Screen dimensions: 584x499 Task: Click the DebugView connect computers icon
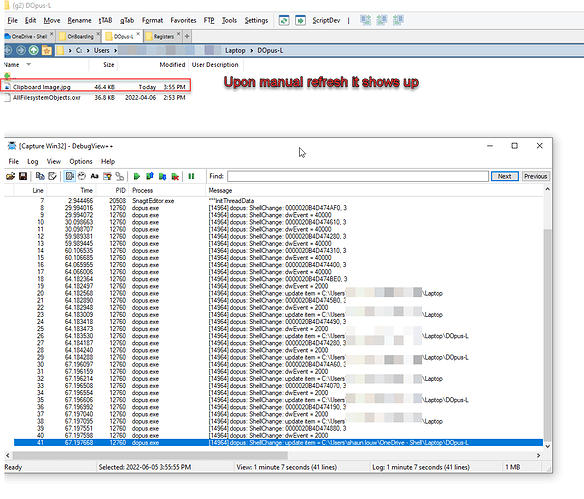(x=120, y=176)
